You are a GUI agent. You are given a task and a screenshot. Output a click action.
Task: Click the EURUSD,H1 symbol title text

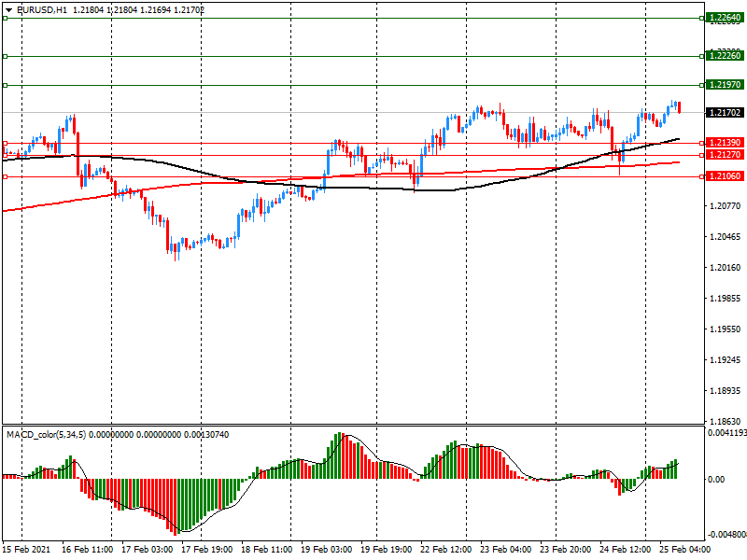pyautogui.click(x=43, y=8)
